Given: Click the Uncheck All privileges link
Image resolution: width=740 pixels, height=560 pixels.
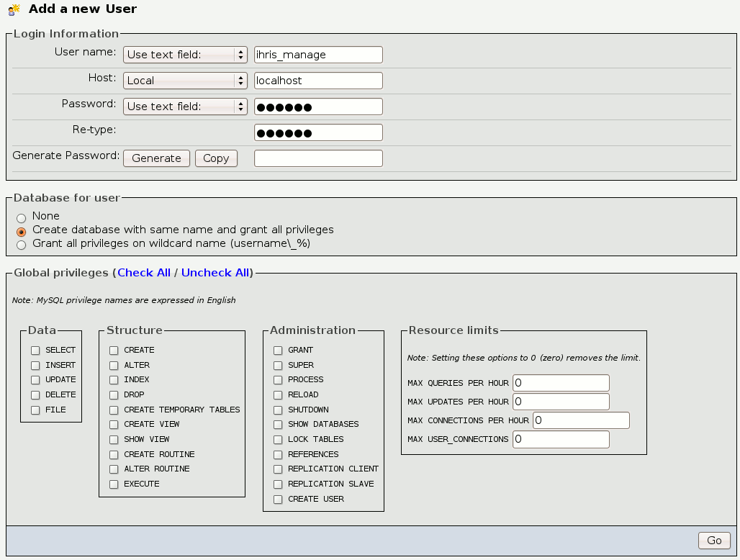Looking at the screenshot, I should point(215,273).
